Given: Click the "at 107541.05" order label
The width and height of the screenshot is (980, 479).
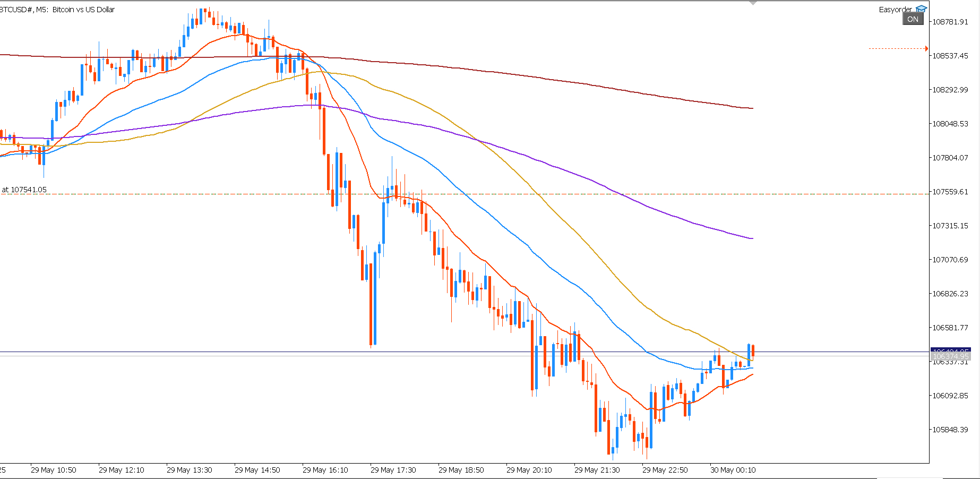Looking at the screenshot, I should coord(24,190).
